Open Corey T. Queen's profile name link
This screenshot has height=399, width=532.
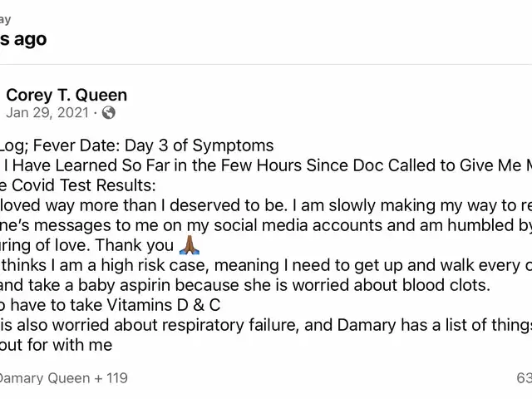pyautogui.click(x=66, y=95)
